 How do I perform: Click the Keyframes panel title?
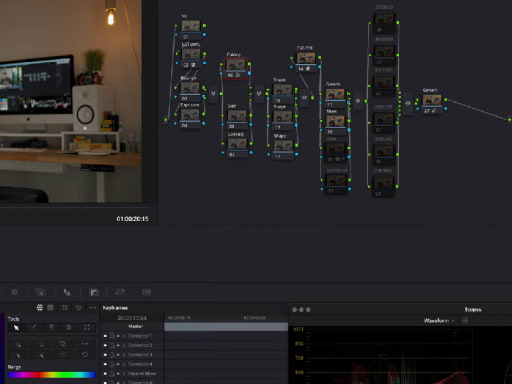click(x=115, y=308)
